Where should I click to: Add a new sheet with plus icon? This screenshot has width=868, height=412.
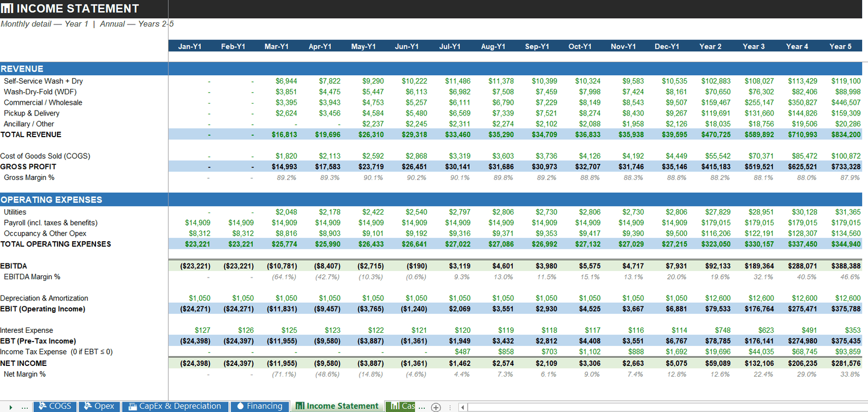pyautogui.click(x=436, y=407)
